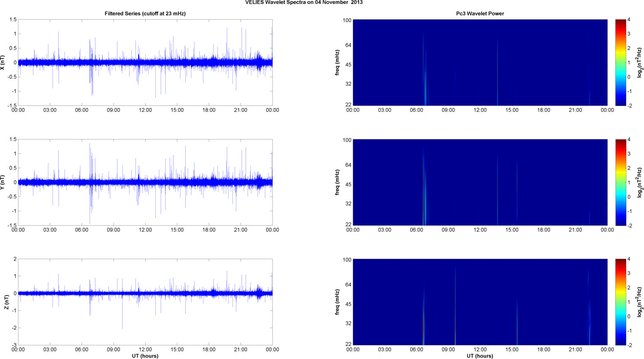The height and width of the screenshot is (359, 644).
Task: Click the title 'VELIES Wavelet Spectra on 04 November 2013'
Action: [x=304, y=3]
